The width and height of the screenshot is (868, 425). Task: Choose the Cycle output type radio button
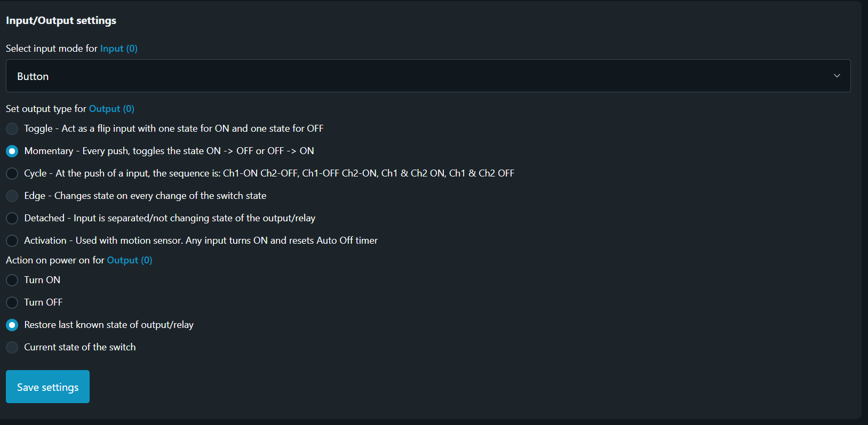12,173
